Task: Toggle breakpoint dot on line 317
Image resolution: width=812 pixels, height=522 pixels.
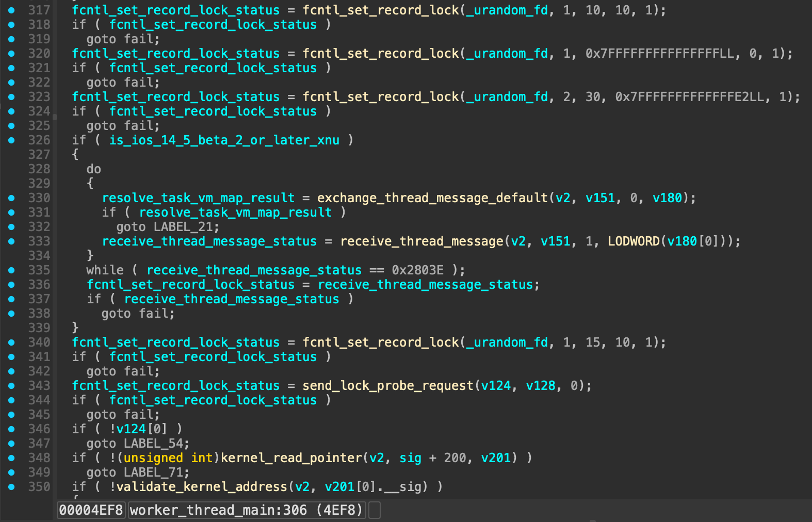Action: [11, 10]
